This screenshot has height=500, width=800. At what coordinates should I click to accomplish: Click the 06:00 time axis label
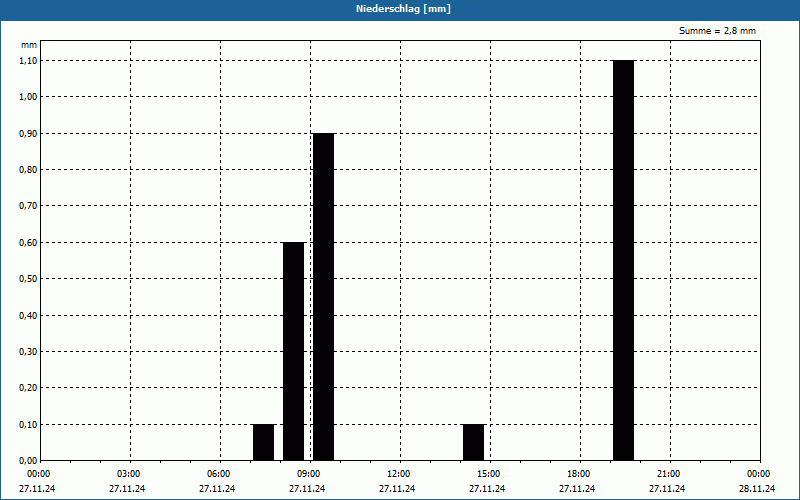(218, 474)
